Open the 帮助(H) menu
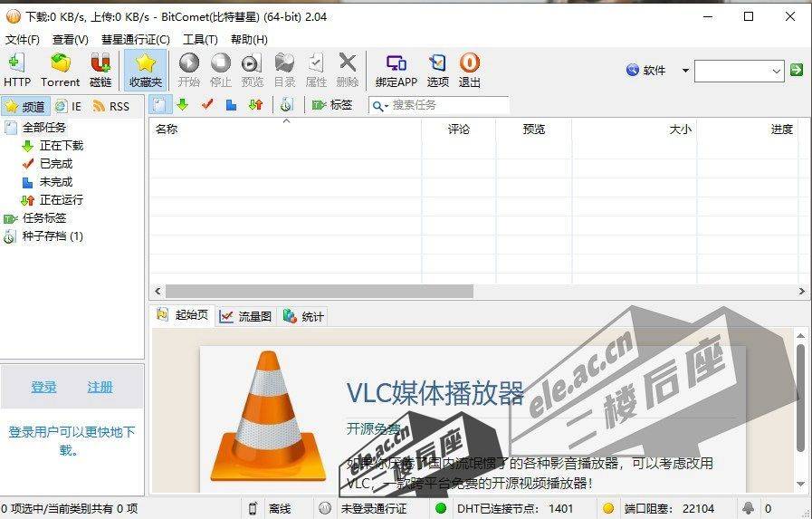The height and width of the screenshot is (519, 812). pyautogui.click(x=249, y=39)
